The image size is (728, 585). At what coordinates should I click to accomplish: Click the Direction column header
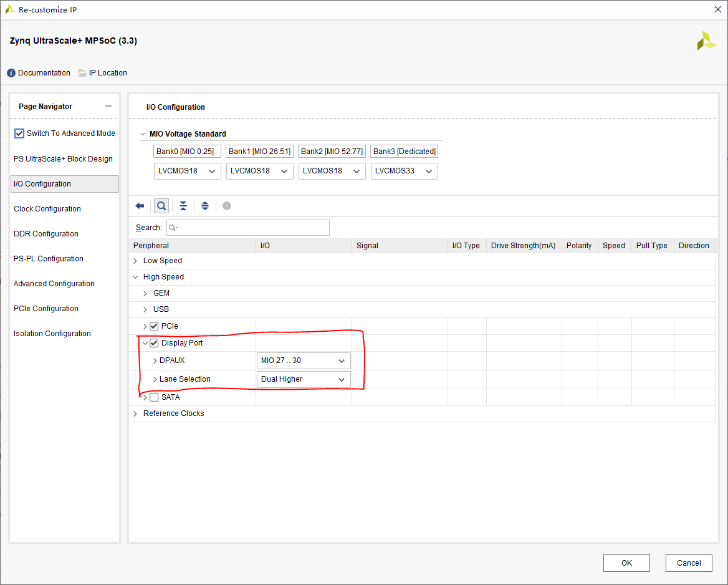point(694,246)
